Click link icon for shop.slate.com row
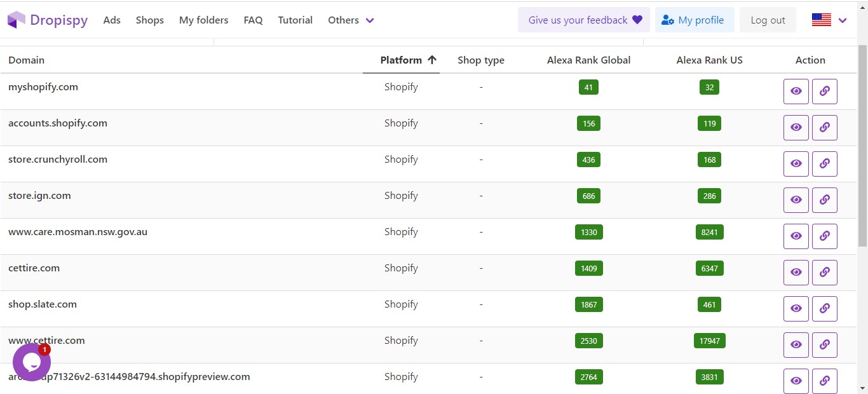Viewport: 868px width, 394px height. [x=824, y=308]
